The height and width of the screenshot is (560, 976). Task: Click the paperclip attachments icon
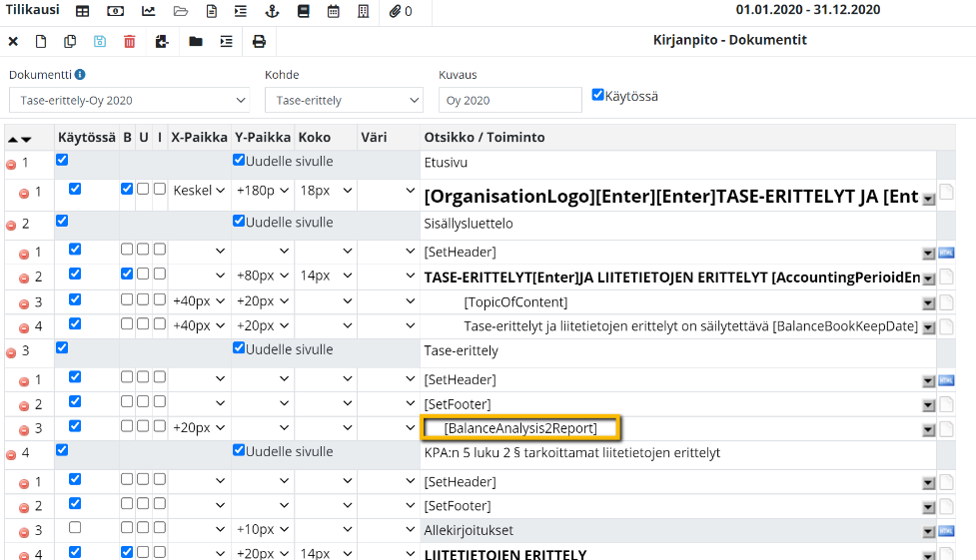click(396, 11)
